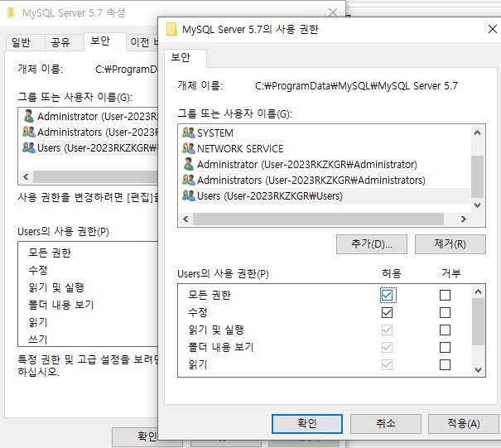Toggle Allow checkbox for 모든 권한
The image size is (501, 448).
(x=387, y=295)
